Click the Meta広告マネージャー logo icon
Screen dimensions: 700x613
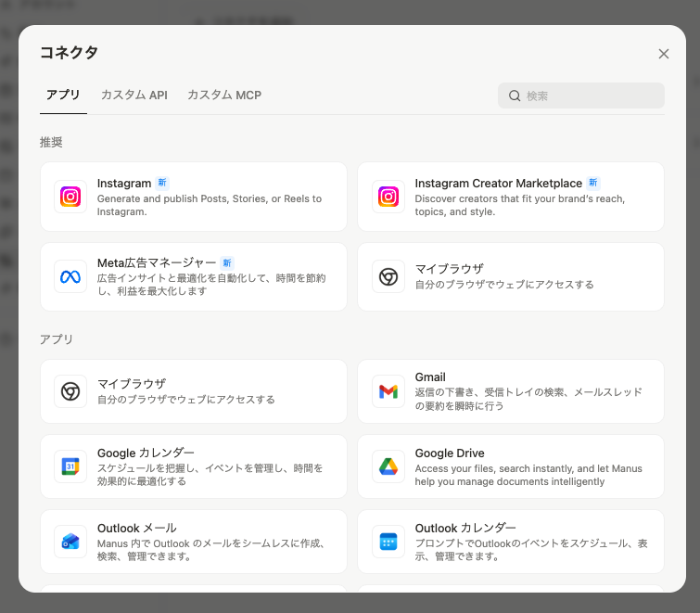tap(70, 276)
